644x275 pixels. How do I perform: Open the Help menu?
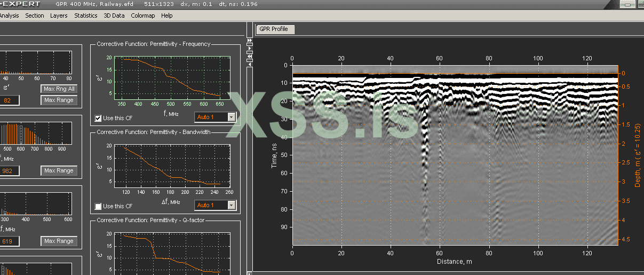pos(167,15)
